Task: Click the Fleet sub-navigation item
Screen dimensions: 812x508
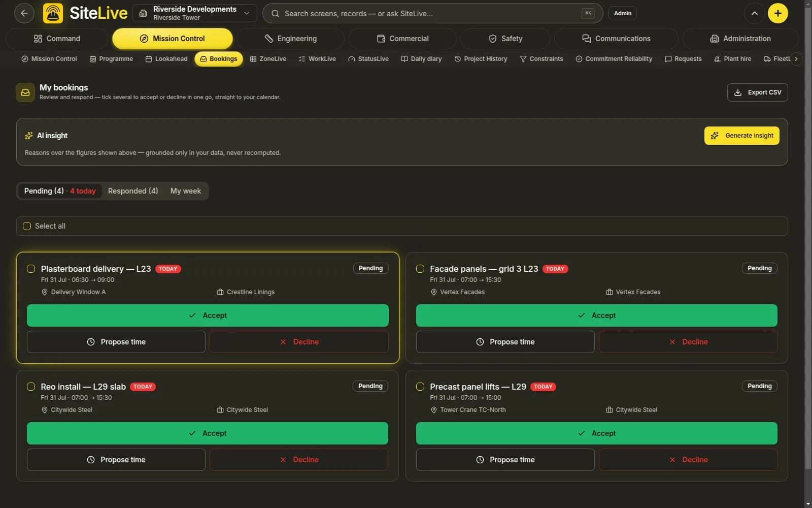Action: click(x=777, y=59)
